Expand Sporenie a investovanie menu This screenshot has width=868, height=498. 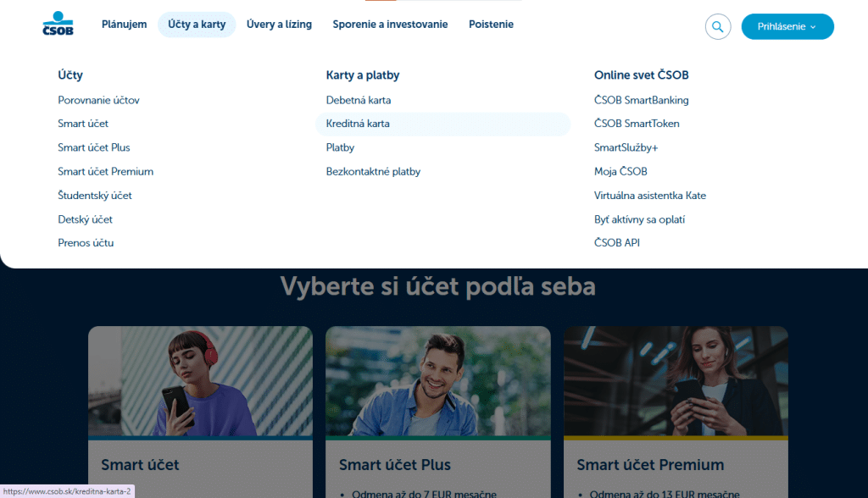[x=390, y=25]
